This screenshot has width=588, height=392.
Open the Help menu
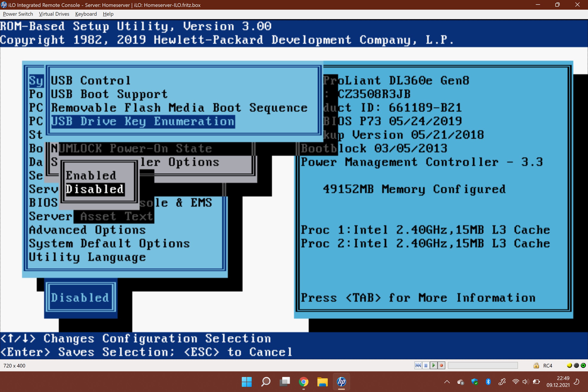pyautogui.click(x=108, y=14)
